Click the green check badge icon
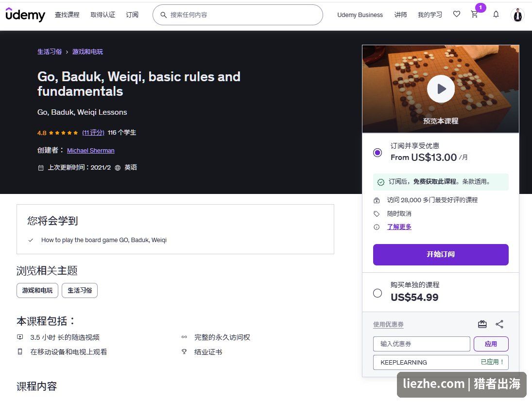The width and height of the screenshot is (532, 403). (x=381, y=182)
